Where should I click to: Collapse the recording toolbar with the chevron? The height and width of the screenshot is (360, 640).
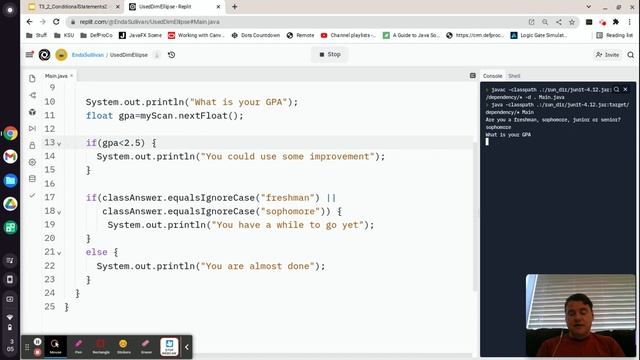[187, 347]
